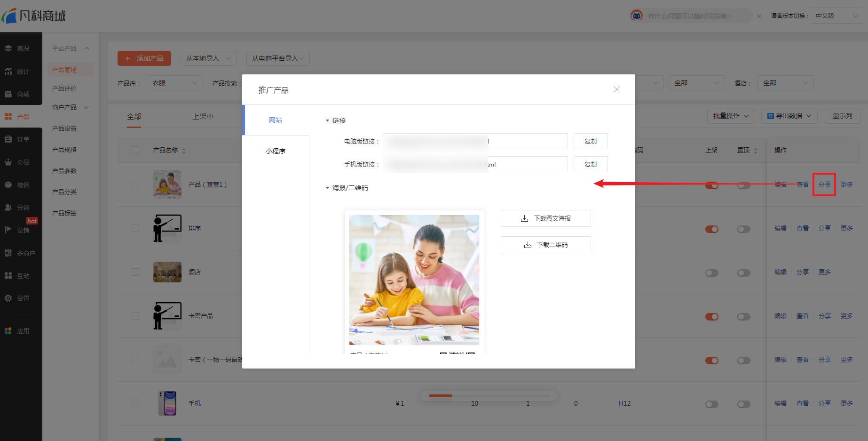The height and width of the screenshot is (441, 868).
Task: Open the 酒店 全部 dropdown
Action: coord(786,83)
